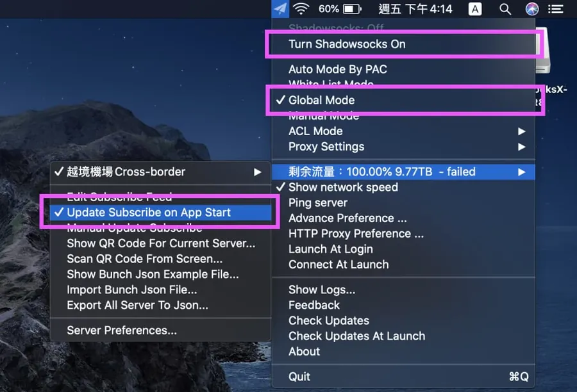Expand the Proxy Settings submenu
The height and width of the screenshot is (392, 577).
tap(403, 146)
